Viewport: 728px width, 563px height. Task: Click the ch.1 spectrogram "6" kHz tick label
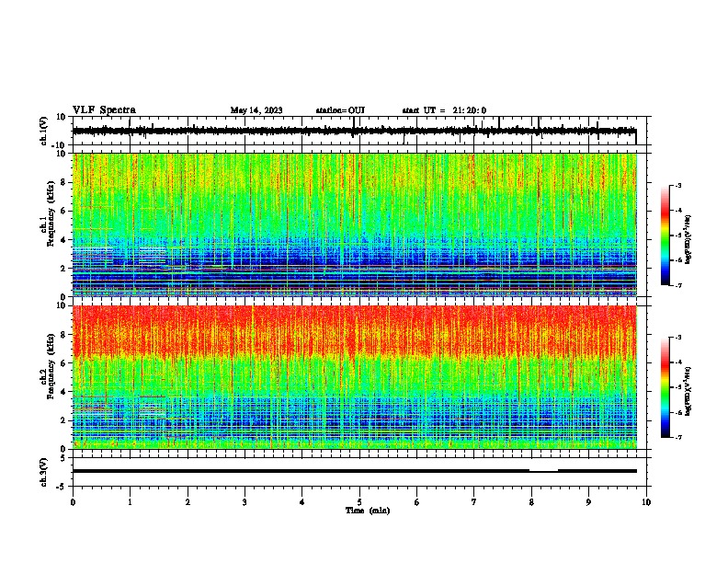point(63,211)
